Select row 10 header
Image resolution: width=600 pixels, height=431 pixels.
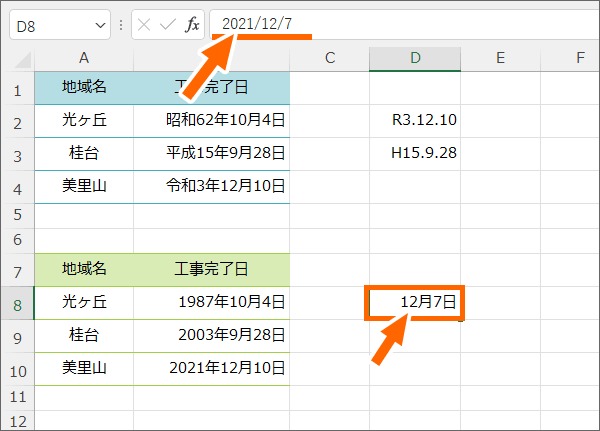tap(18, 369)
